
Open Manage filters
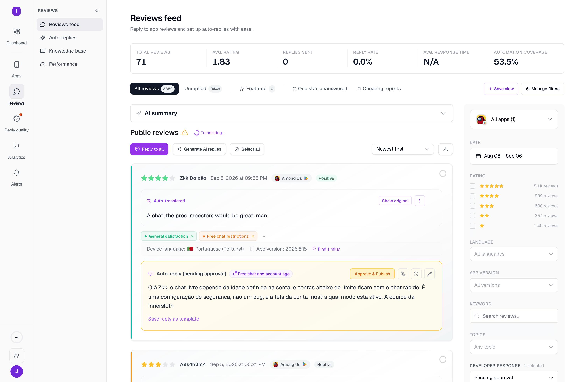(x=542, y=89)
